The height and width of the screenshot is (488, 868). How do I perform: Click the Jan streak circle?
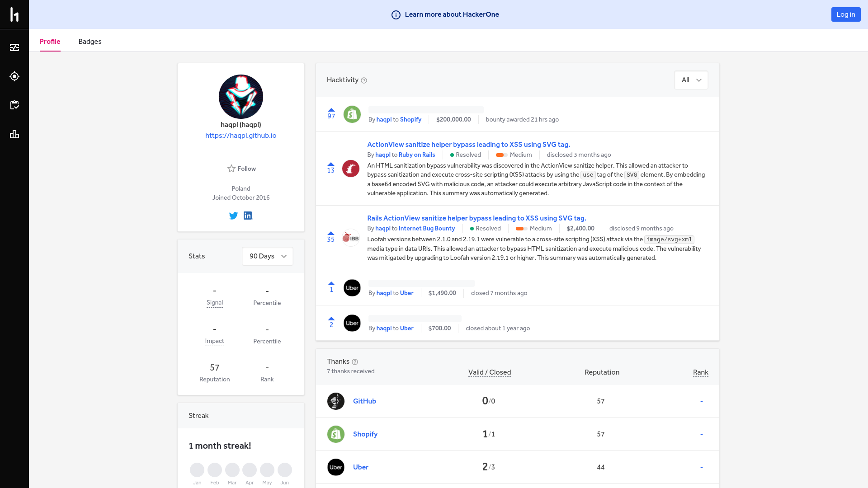tap(197, 470)
